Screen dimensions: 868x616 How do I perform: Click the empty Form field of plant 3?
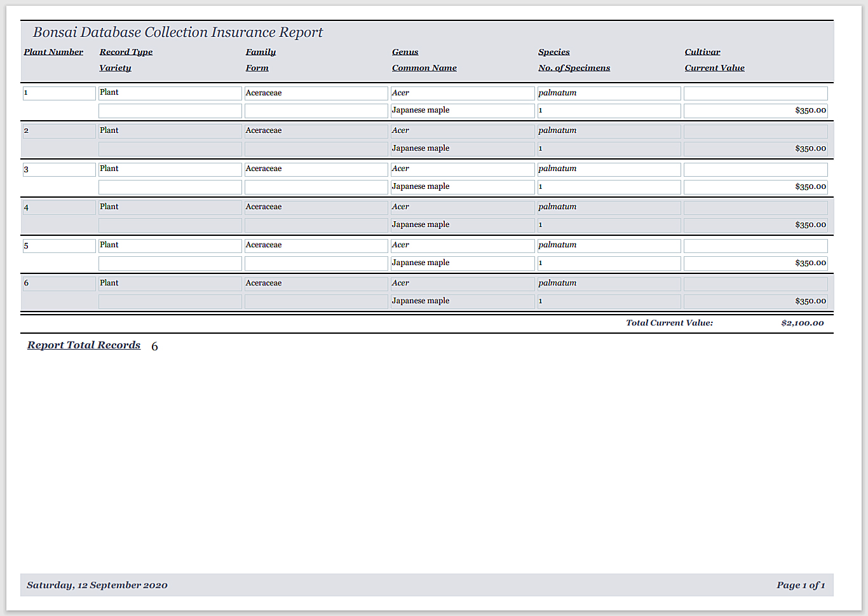[x=316, y=187]
